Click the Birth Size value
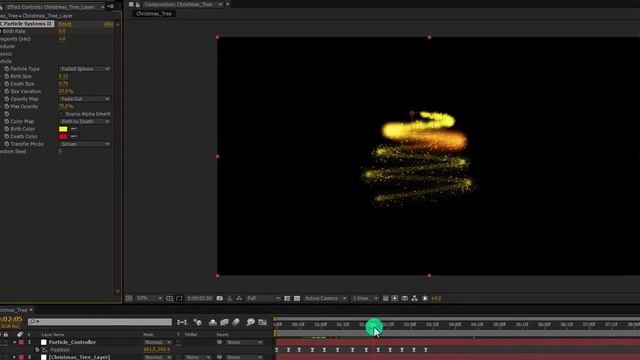 pyautogui.click(x=63, y=76)
